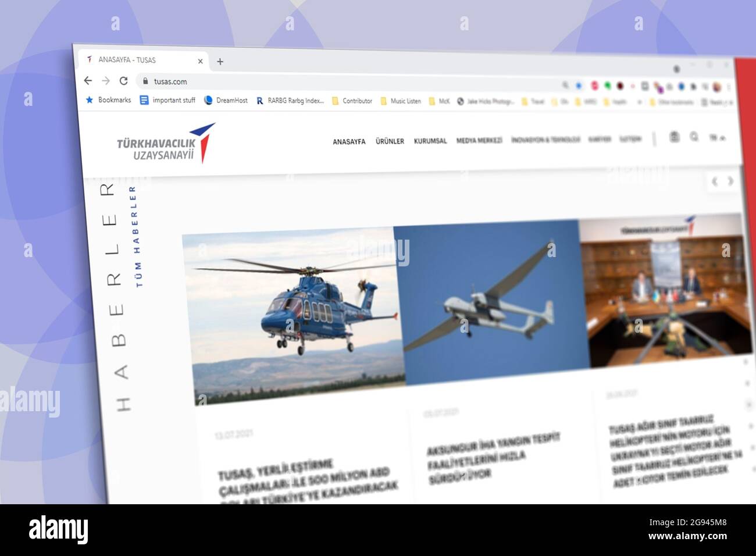Open a new browser tab

pyautogui.click(x=220, y=61)
